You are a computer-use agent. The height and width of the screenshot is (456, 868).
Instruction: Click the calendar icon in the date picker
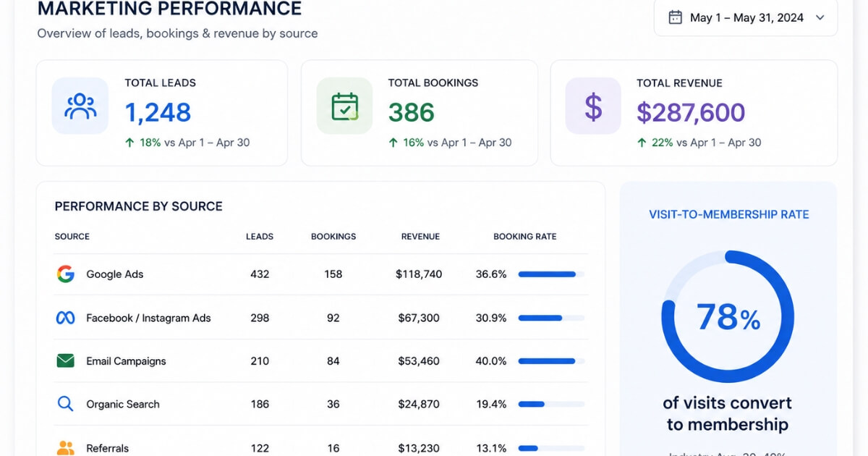point(675,17)
